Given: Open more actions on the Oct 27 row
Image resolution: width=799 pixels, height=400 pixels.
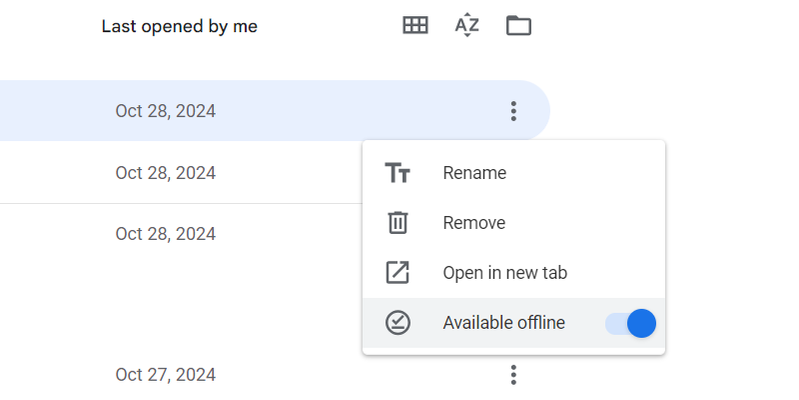Looking at the screenshot, I should (x=513, y=375).
